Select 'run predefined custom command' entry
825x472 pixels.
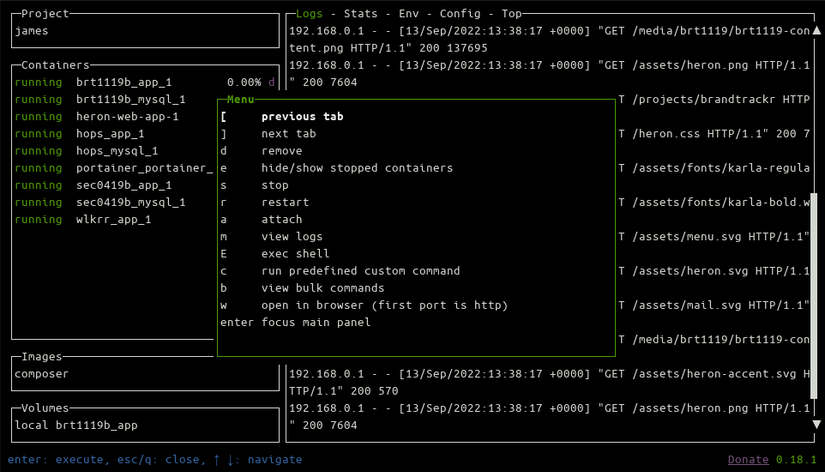pyautogui.click(x=416, y=271)
